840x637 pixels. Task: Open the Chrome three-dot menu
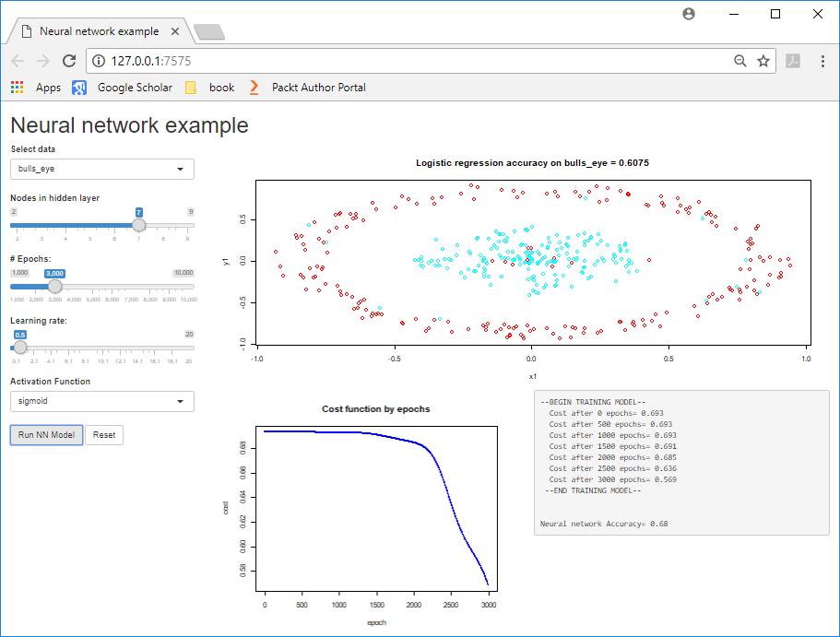click(x=820, y=61)
